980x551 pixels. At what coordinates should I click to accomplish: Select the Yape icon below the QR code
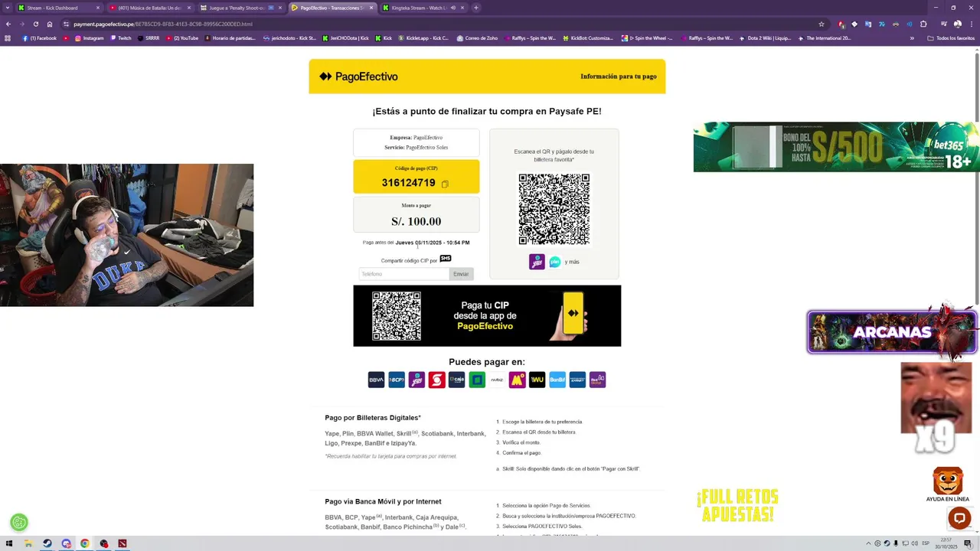537,262
